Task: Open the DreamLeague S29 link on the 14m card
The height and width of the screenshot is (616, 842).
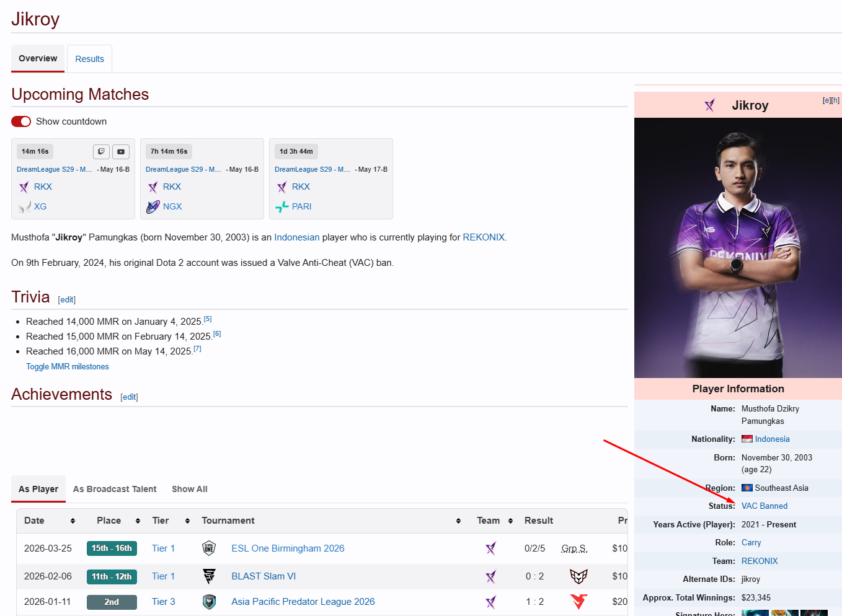Action: coord(55,169)
